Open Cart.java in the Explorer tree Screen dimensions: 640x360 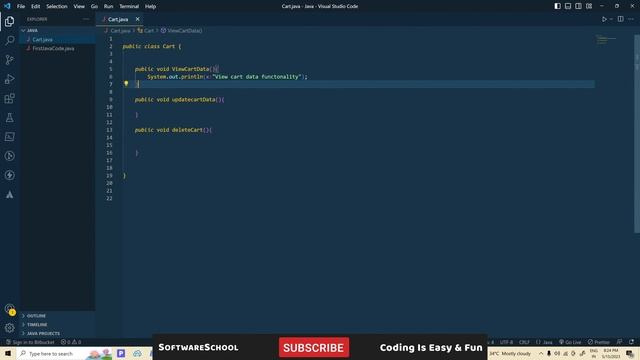tap(57, 40)
